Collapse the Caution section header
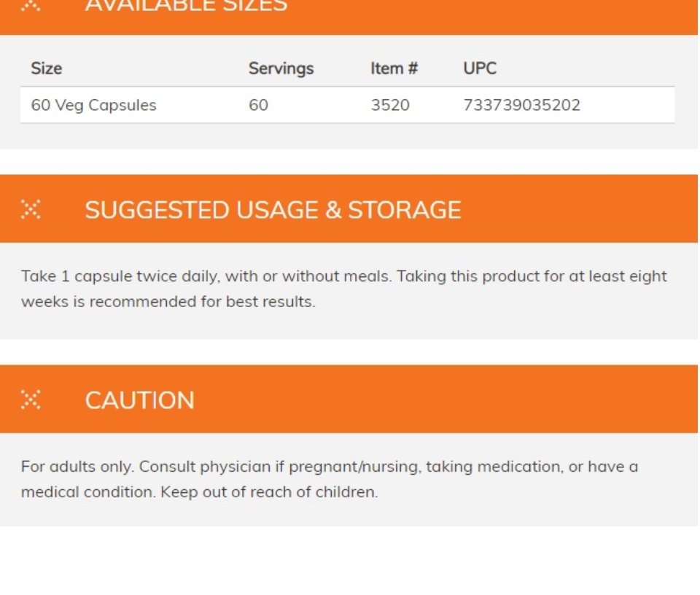The height and width of the screenshot is (595, 700). tap(349, 399)
